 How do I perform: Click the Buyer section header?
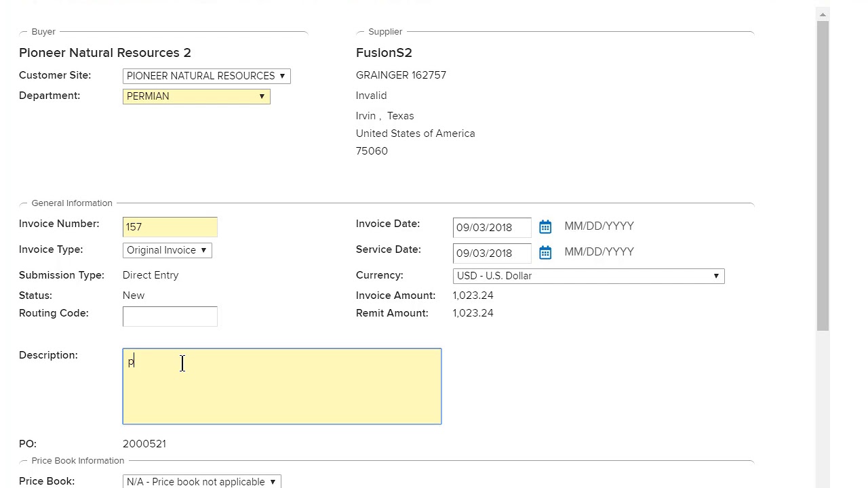point(43,31)
